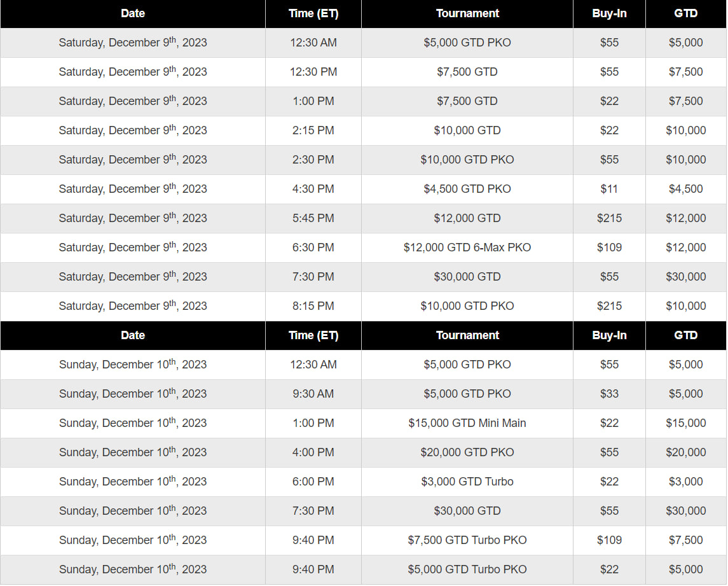This screenshot has width=728, height=586.
Task: Select the date cell in the 6:30 PM row
Action: point(133,248)
